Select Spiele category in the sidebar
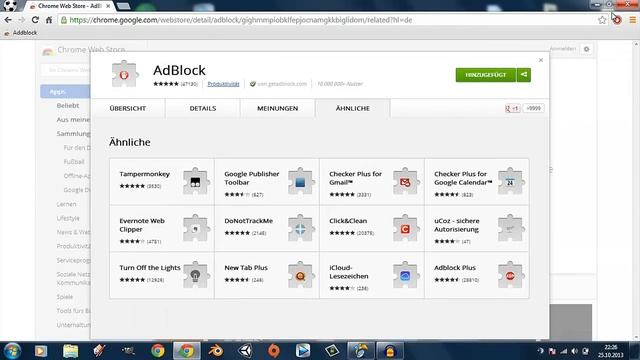640x360 pixels. click(x=64, y=297)
